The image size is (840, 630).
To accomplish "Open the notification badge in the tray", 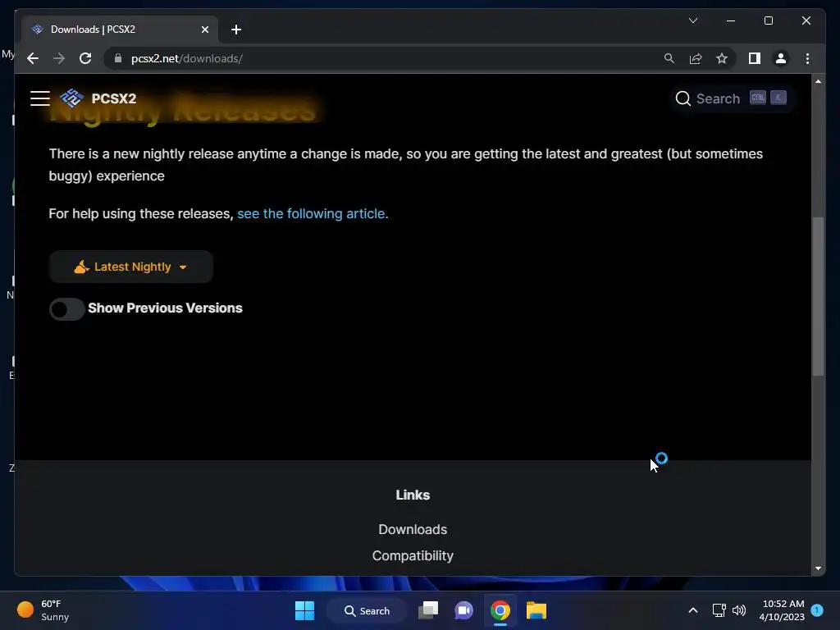I will pos(817,609).
